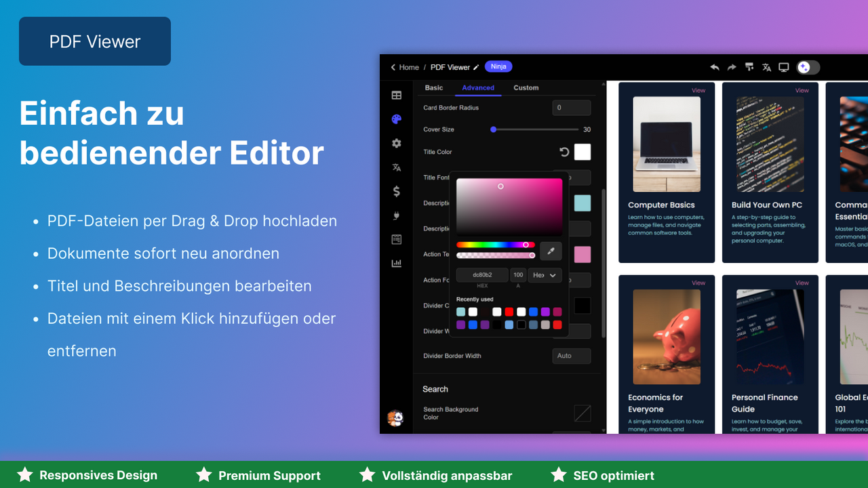Open the Search Background Color swatch
The width and height of the screenshot is (868, 488).
coord(583,413)
